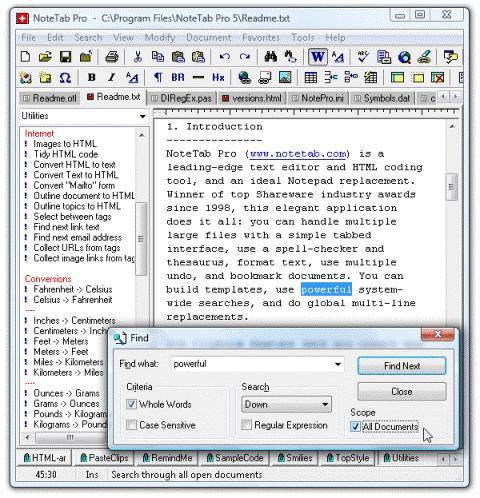Expand the Find what history dropdown
This screenshot has height=498, width=480.
click(x=338, y=364)
